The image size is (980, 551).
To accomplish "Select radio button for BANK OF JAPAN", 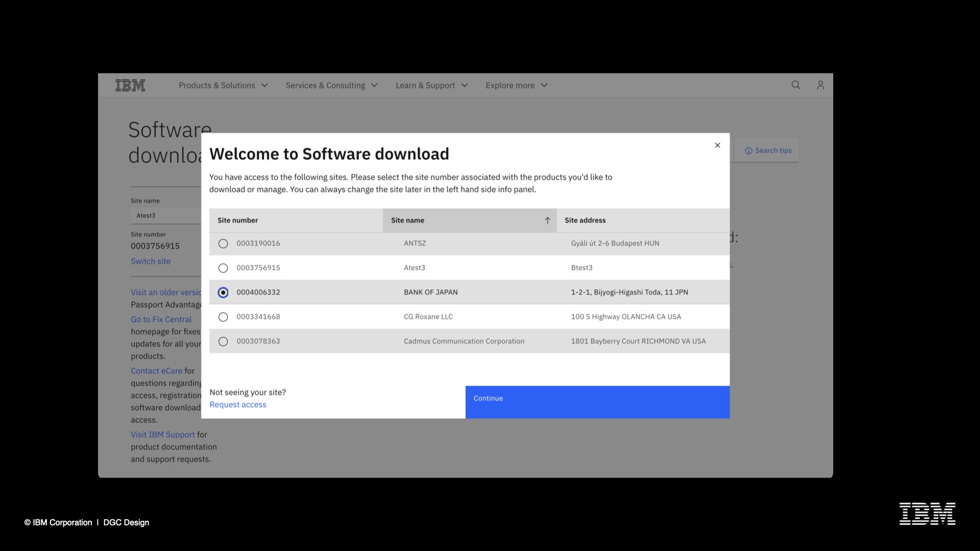I will 223,292.
